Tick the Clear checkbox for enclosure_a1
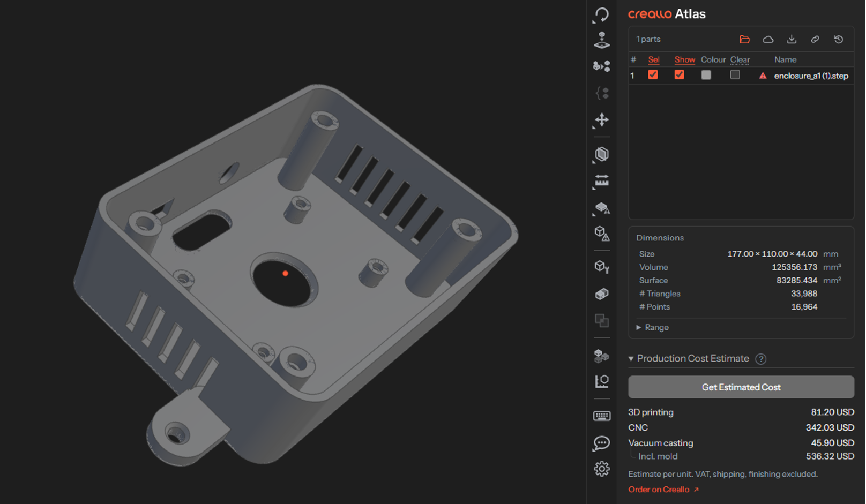Viewport: 866px width, 504px height. [x=735, y=75]
